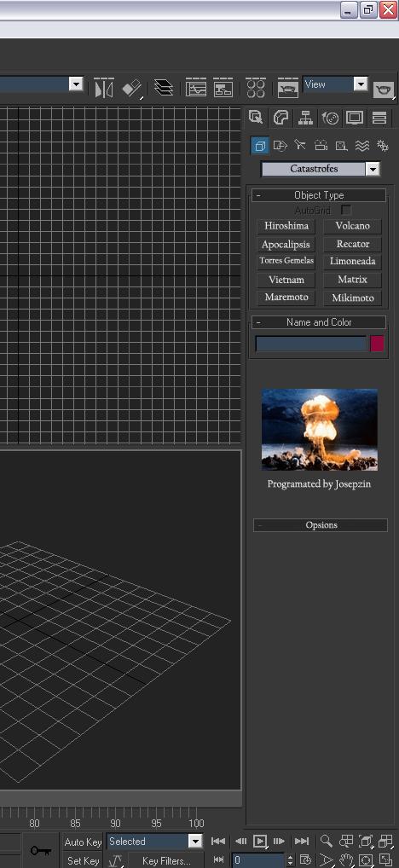Toggle the AutoGrid checkbox
399x868 pixels.
[346, 211]
